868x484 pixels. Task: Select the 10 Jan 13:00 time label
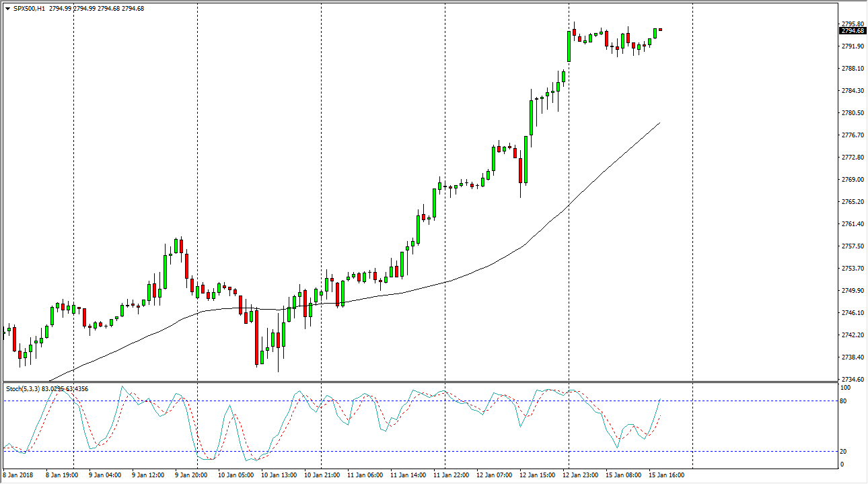tap(278, 475)
